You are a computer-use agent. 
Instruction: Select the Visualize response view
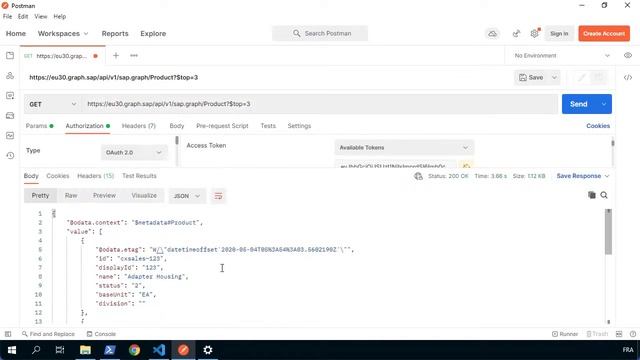[144, 196]
